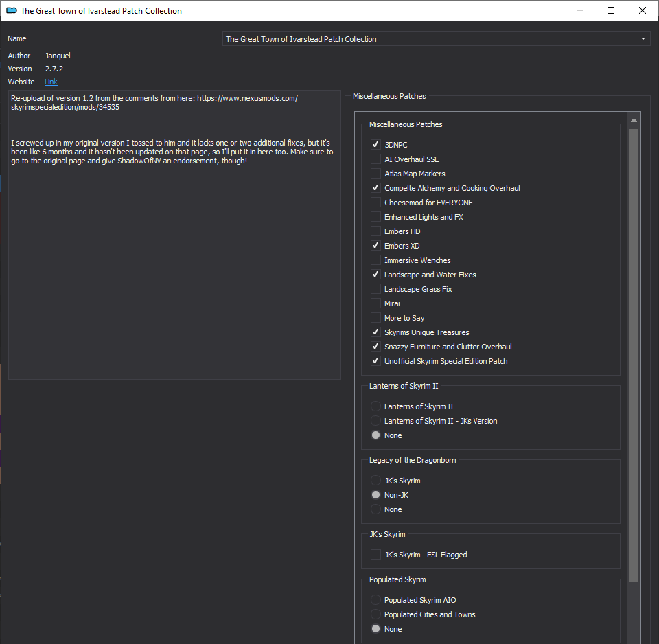Click the Lanterns of Skyrim II group heading
The width and height of the screenshot is (659, 644).
(x=404, y=386)
